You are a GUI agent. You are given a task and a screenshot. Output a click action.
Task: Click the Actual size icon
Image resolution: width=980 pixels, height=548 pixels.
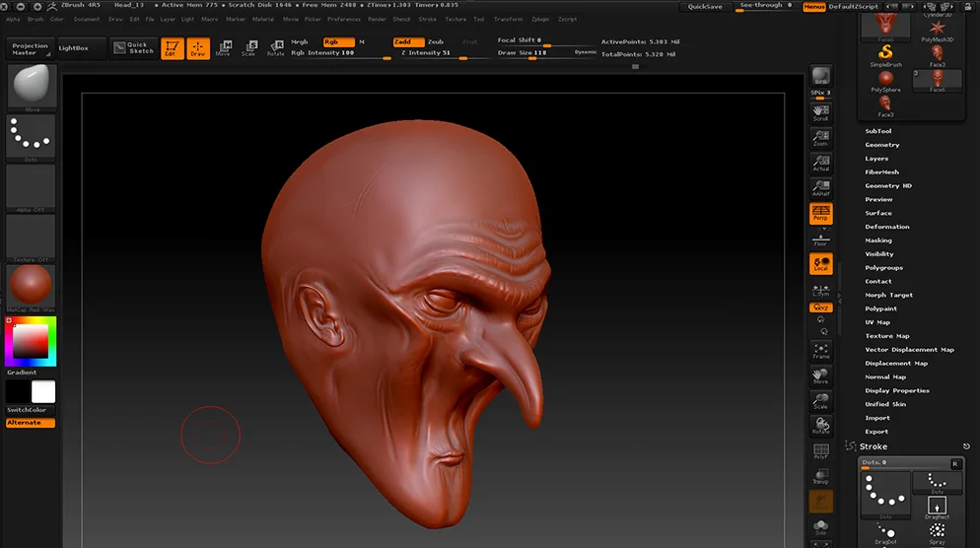click(x=820, y=163)
